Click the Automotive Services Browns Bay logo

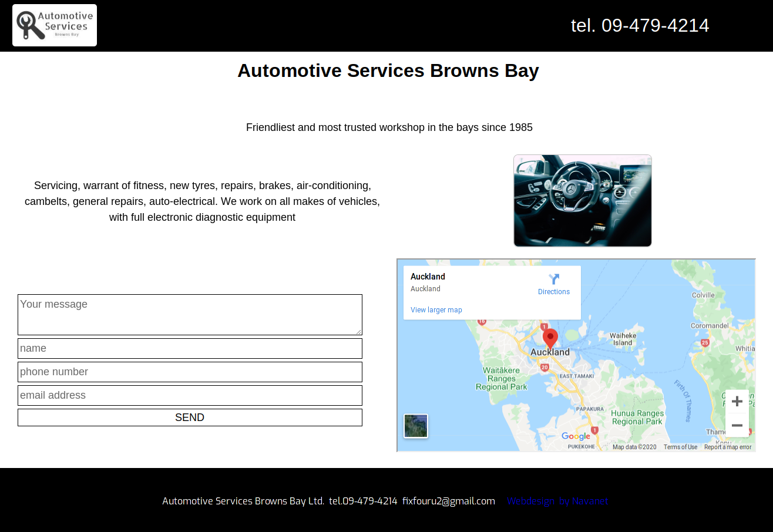click(54, 25)
